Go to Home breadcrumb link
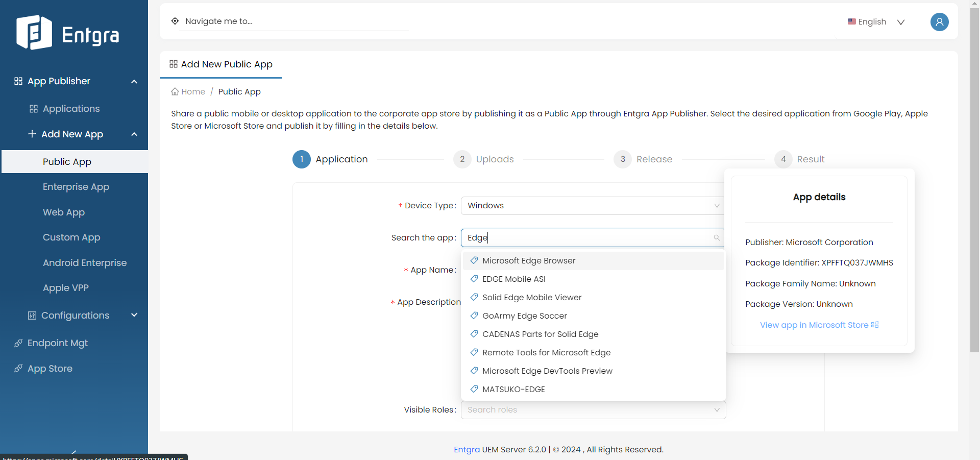Image resolution: width=980 pixels, height=460 pixels. point(193,92)
